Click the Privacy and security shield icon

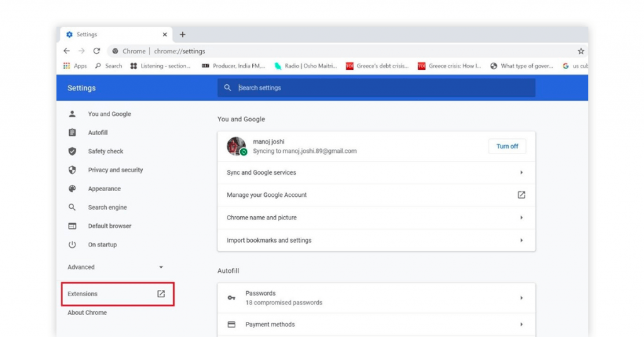(72, 170)
